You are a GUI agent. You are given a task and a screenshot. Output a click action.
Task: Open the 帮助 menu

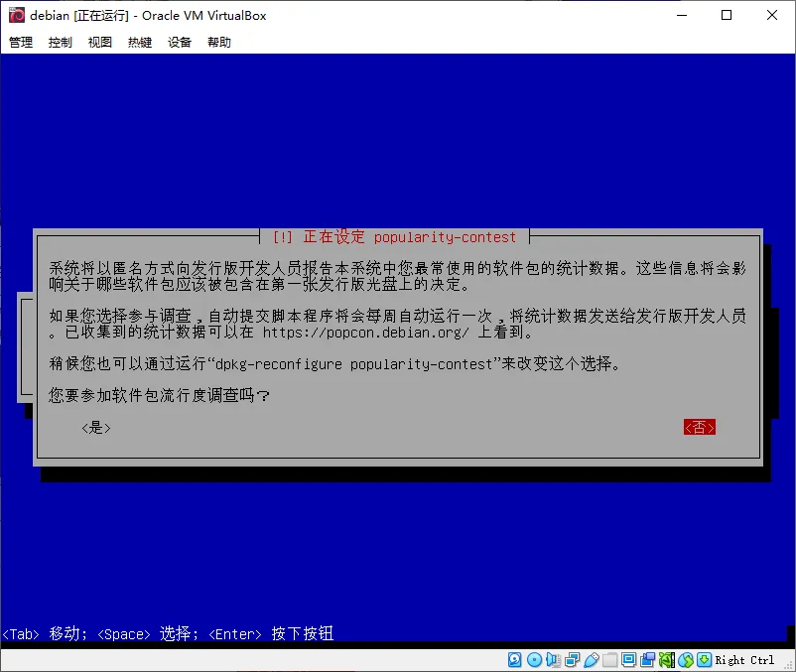click(x=219, y=42)
